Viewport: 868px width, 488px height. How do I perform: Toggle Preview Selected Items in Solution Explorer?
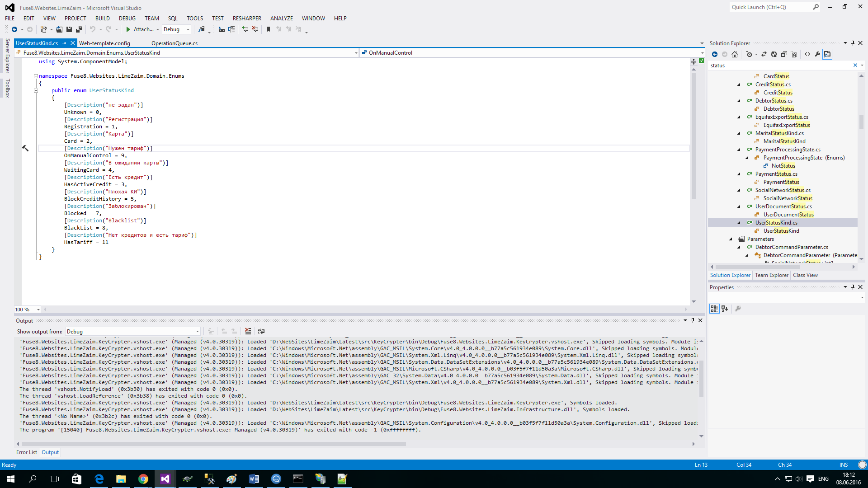point(827,54)
